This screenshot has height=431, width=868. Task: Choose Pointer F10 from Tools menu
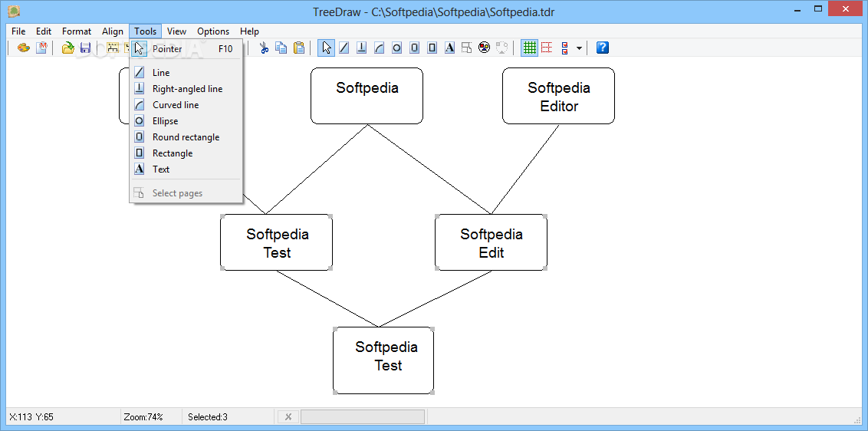(x=186, y=49)
